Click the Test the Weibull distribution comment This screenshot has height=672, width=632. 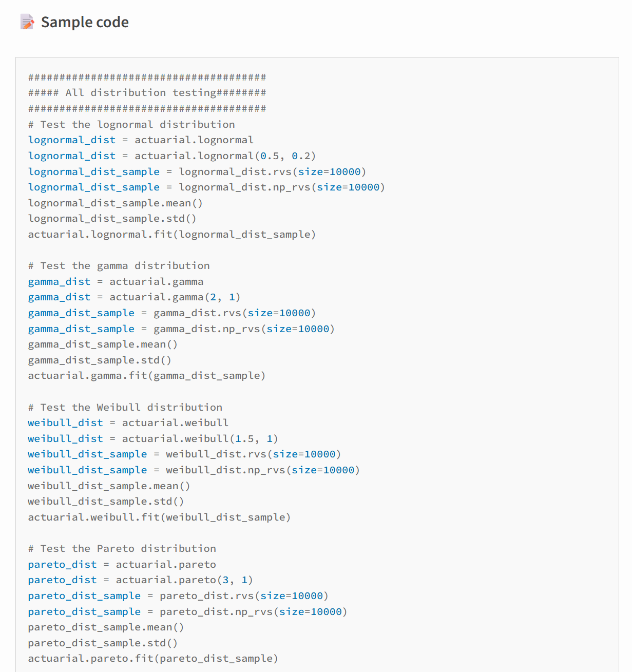[125, 408]
